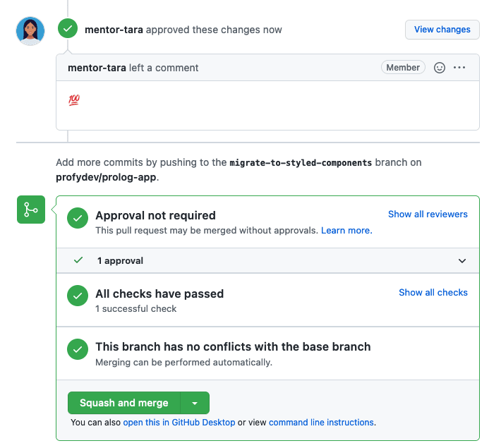Follow the Learn more link
Image resolution: width=489 pixels, height=448 pixels.
point(346,231)
